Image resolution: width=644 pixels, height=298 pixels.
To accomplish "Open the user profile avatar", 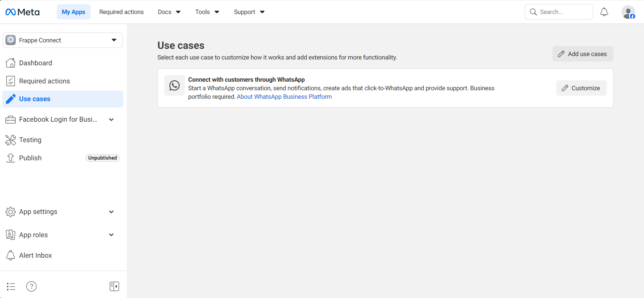I will pyautogui.click(x=628, y=12).
